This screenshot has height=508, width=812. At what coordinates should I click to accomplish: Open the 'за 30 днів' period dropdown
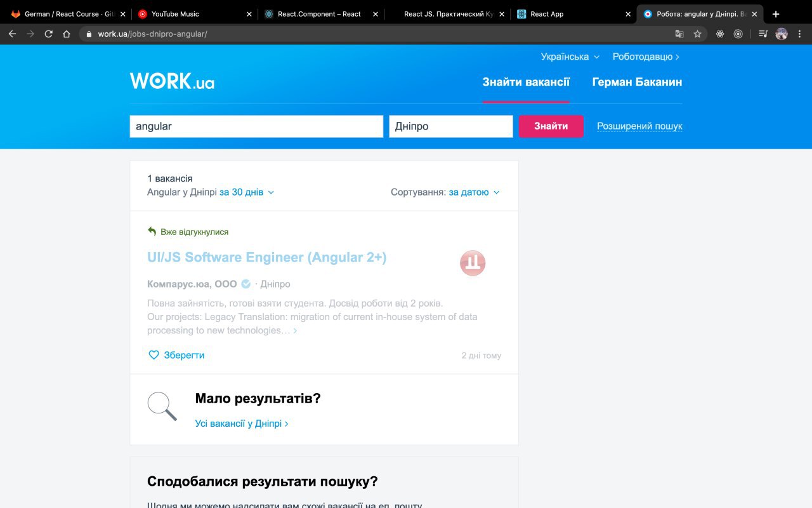[x=247, y=192]
